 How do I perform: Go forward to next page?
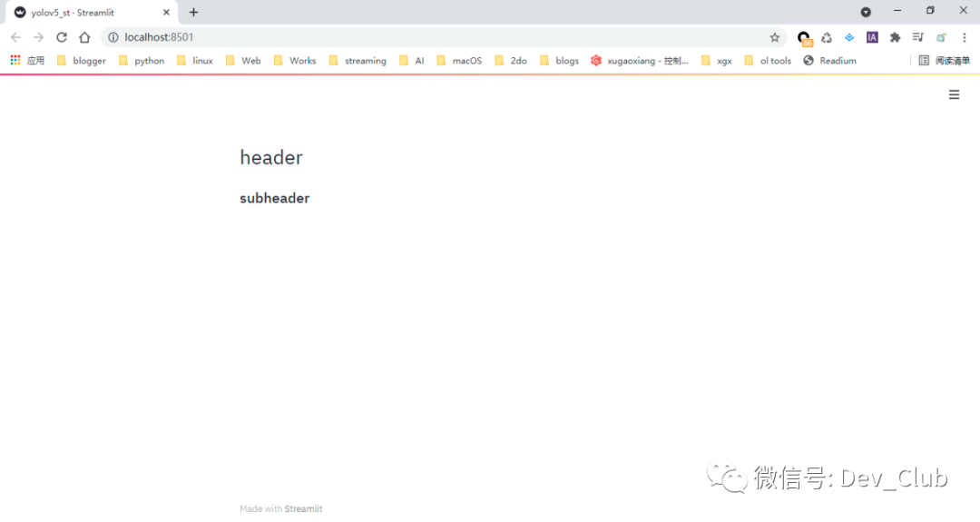point(39,37)
